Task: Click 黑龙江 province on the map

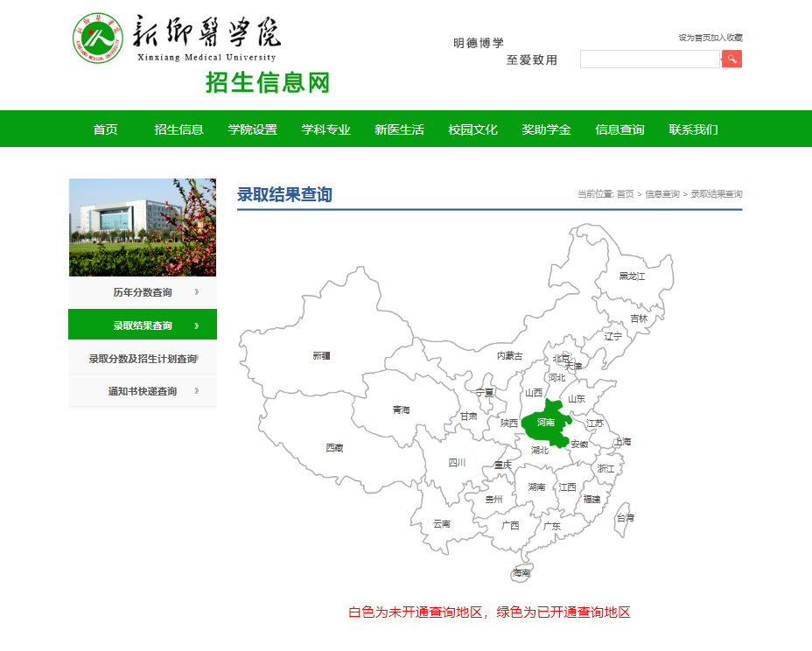Action: pyautogui.click(x=632, y=276)
